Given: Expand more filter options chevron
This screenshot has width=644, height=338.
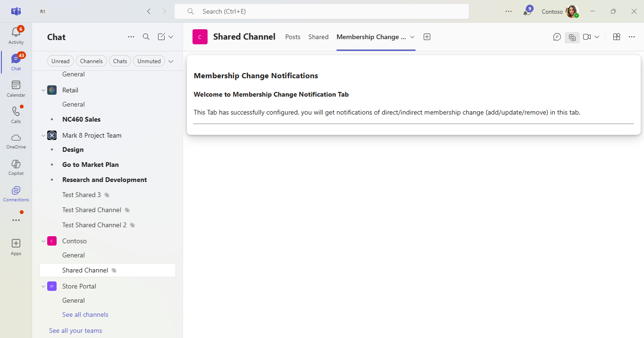Looking at the screenshot, I should click(x=171, y=61).
